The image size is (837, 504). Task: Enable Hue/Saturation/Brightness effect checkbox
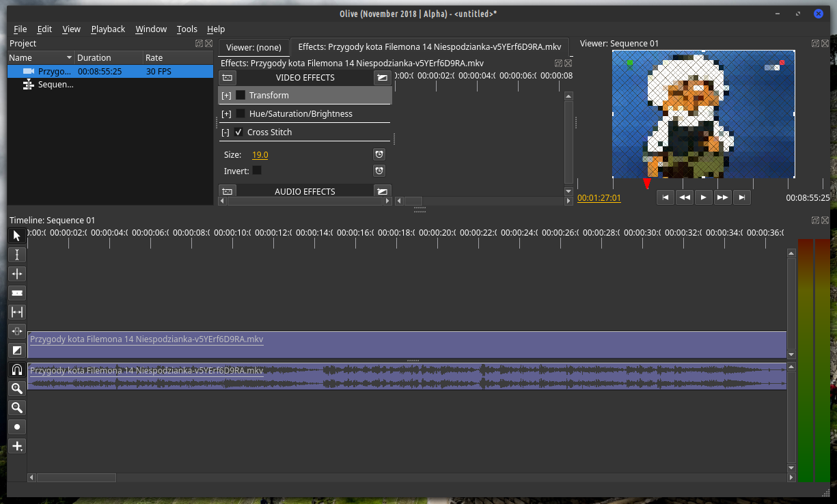pos(241,113)
